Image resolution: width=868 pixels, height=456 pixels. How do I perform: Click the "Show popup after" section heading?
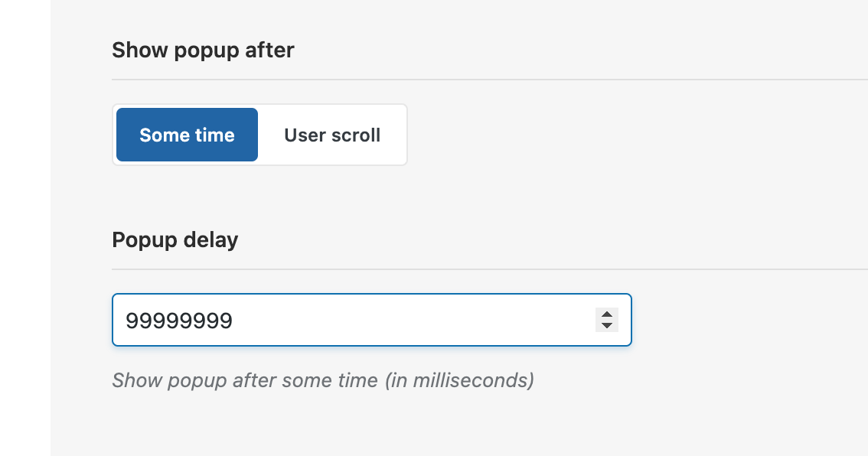click(203, 50)
